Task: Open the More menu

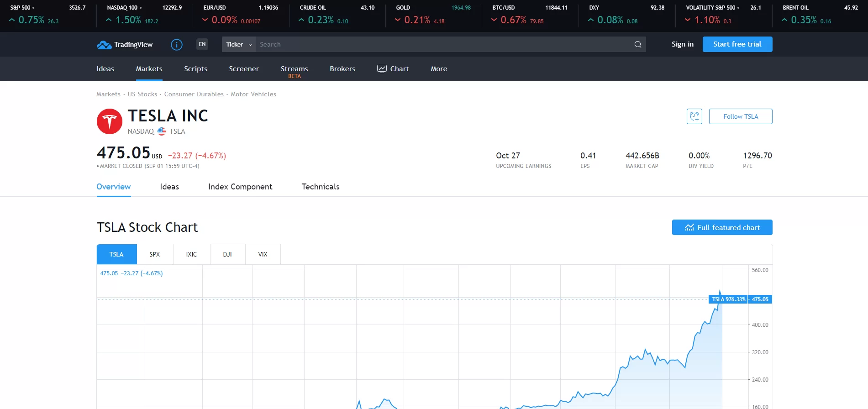Action: point(439,69)
